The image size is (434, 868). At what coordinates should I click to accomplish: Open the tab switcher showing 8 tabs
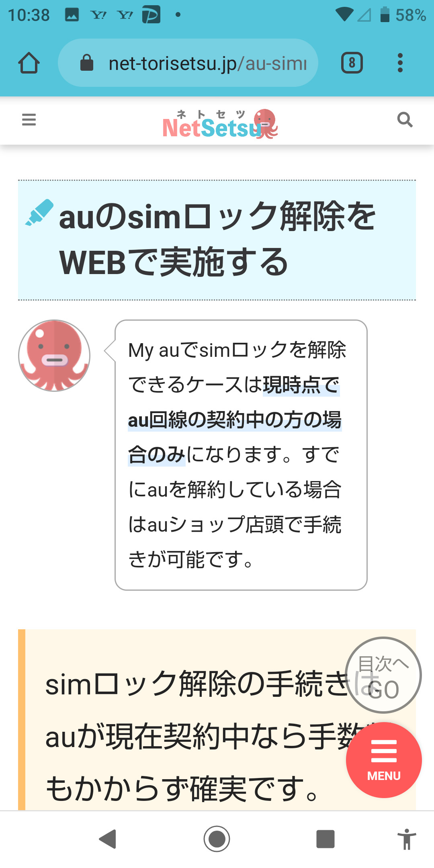352,63
